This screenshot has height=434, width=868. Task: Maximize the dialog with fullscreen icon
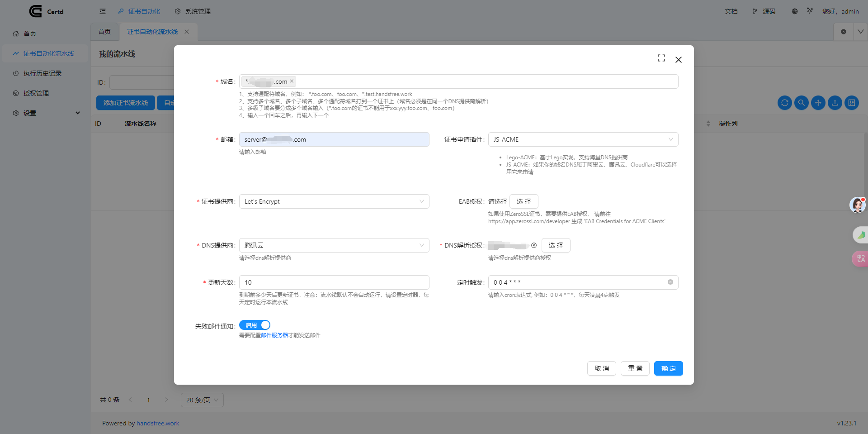tap(661, 58)
